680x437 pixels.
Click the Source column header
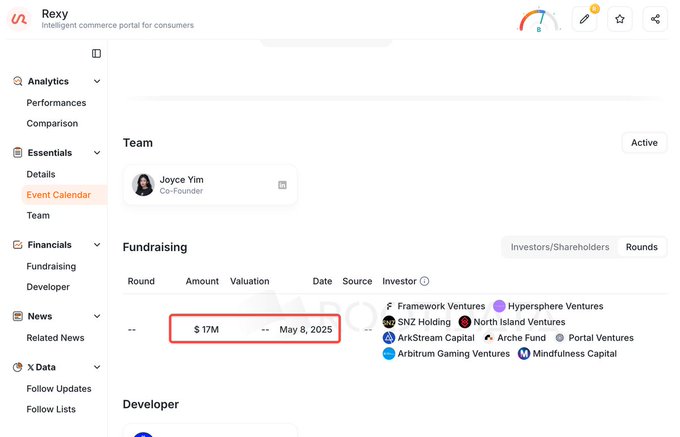click(357, 281)
